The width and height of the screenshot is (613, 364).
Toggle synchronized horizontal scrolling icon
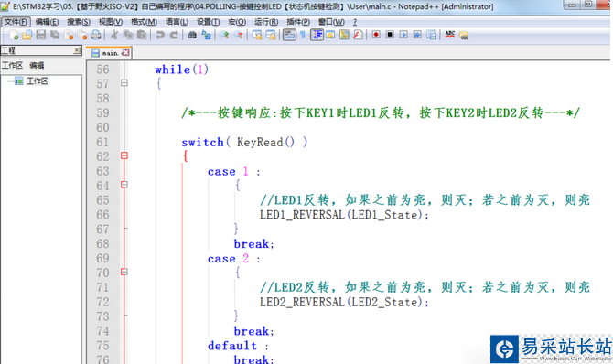271,35
